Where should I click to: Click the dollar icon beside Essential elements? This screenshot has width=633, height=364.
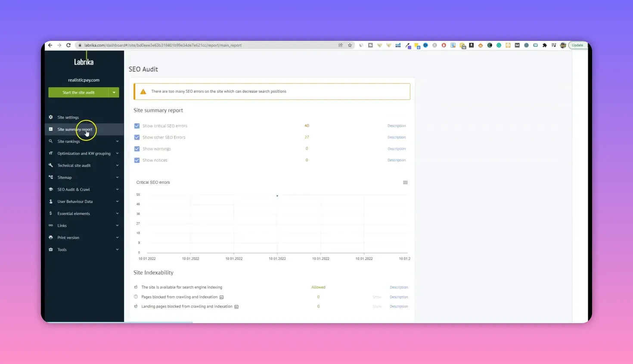(51, 213)
